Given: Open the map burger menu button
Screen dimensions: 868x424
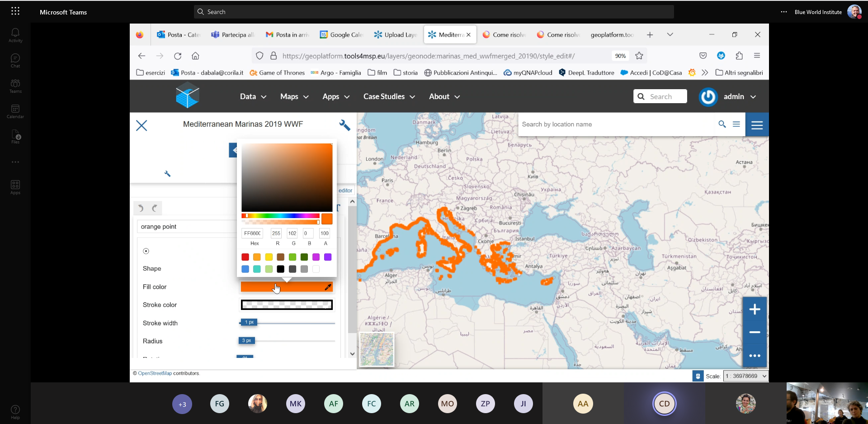Looking at the screenshot, I should pos(757,125).
